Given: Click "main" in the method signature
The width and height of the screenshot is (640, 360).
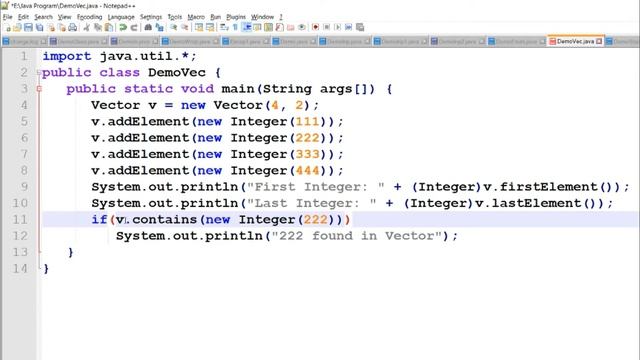Looking at the screenshot, I should [x=238, y=89].
